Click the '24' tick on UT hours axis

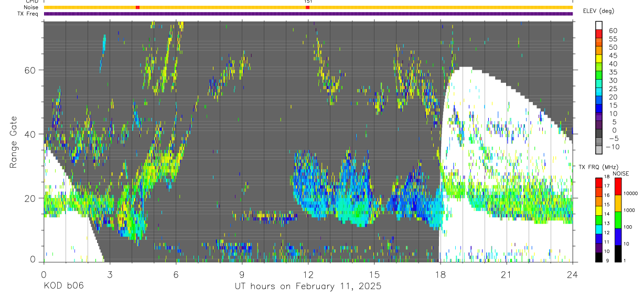coord(572,274)
